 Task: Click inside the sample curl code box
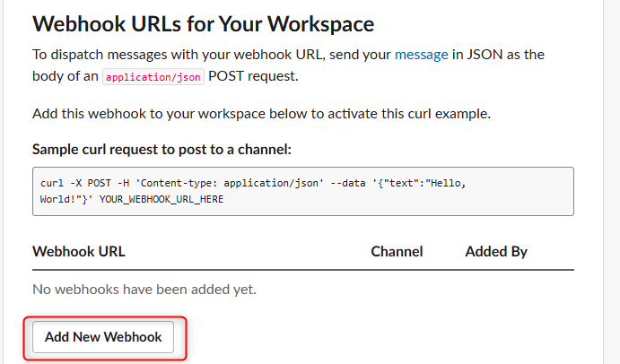(303, 191)
